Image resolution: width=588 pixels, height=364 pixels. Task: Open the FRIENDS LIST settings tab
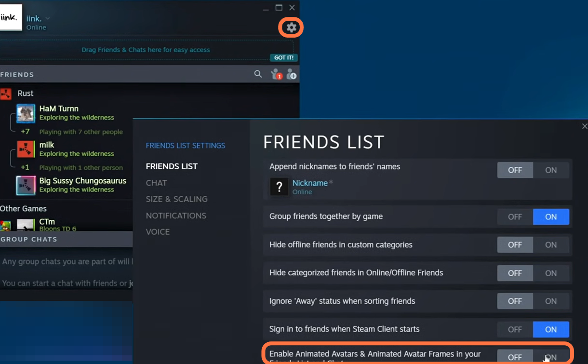(x=172, y=166)
